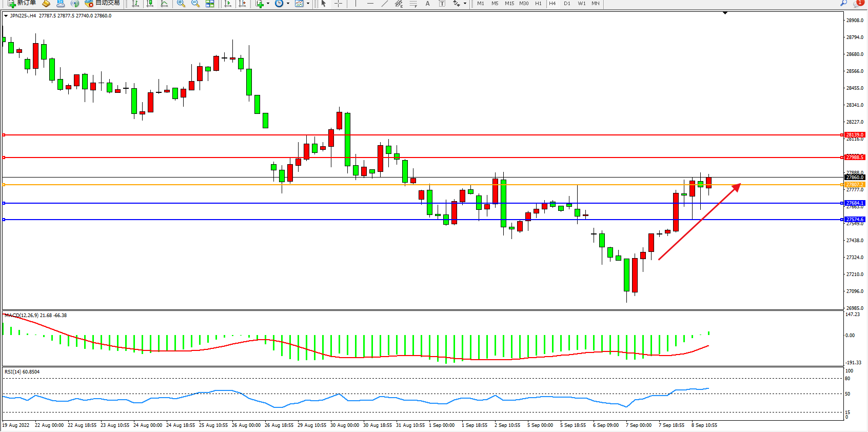This screenshot has width=868, height=432.
Task: Toggle chart auto scroll
Action: coord(228,4)
